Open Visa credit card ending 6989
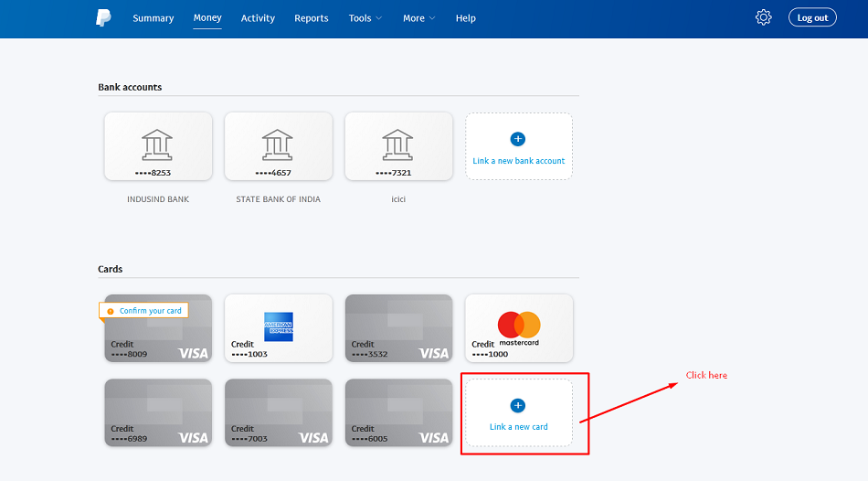The height and width of the screenshot is (481, 868). click(158, 412)
